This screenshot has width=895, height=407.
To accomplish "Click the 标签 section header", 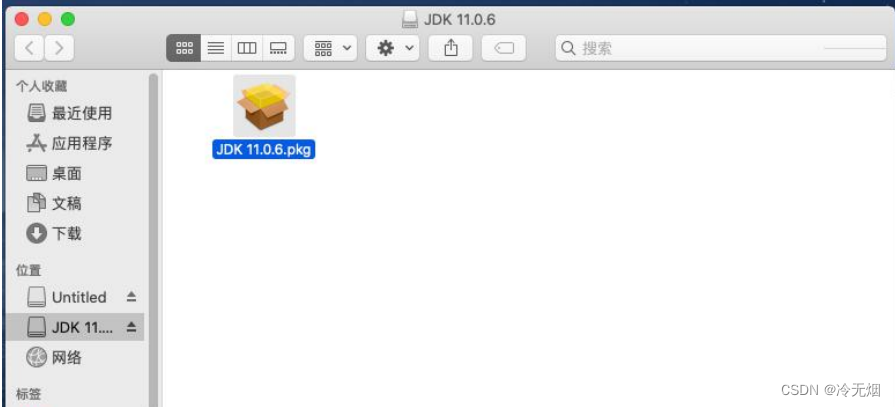I will coord(29,394).
